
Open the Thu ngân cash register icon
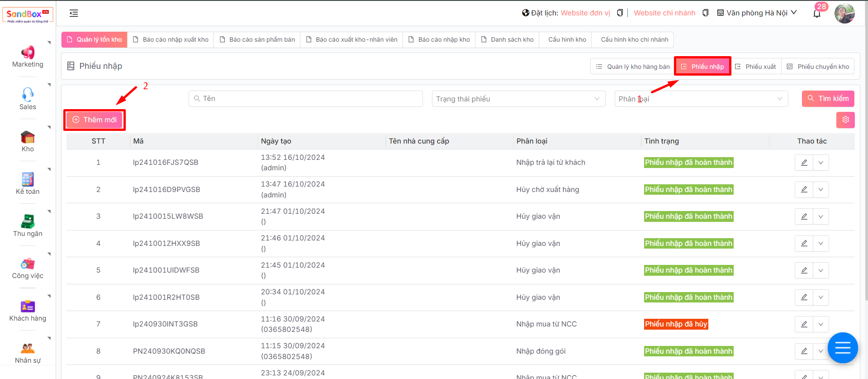pos(28,221)
